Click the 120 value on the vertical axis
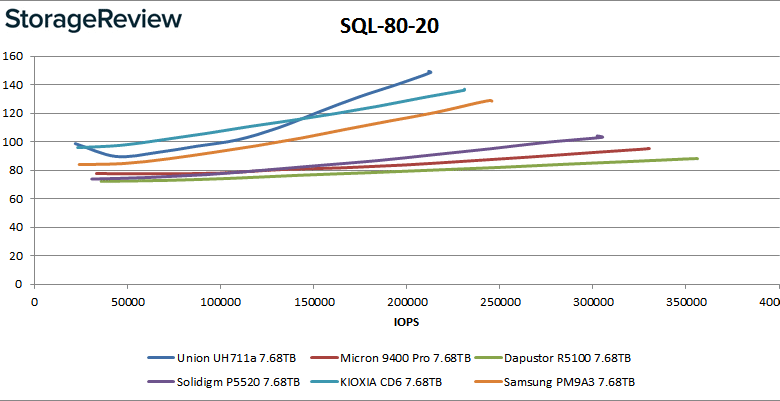Viewport: 780px width, 401px height. point(14,113)
